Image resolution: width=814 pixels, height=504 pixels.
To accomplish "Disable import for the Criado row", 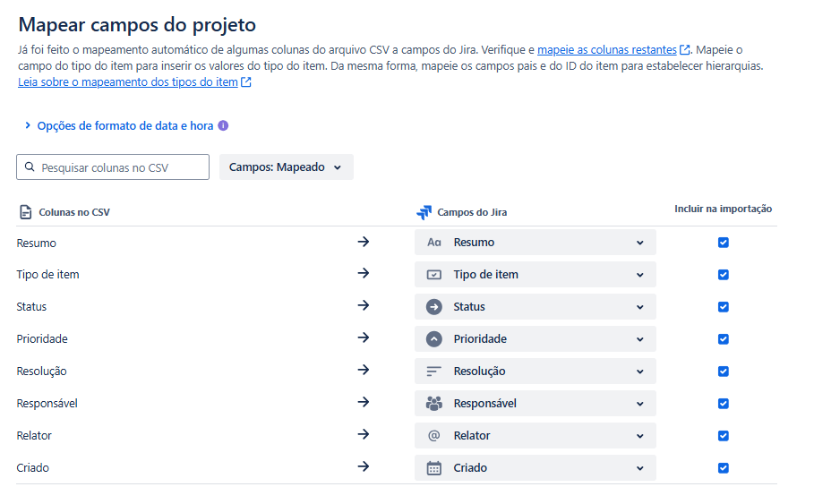I will coord(724,468).
